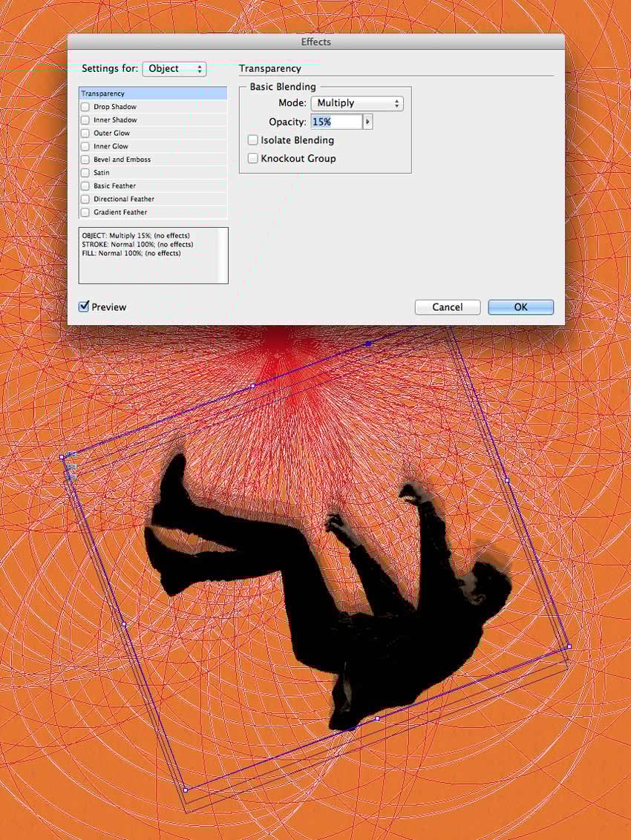Tick the Knockout Group checkbox
Viewport: 631px width, 840px height.
click(x=253, y=159)
